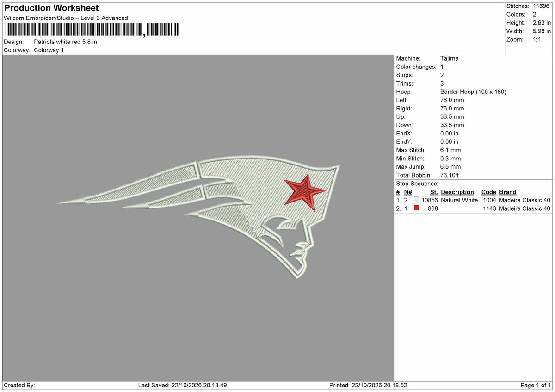Click 'Wilcom EmbroideryStudio – Level 3 Advanced' text
Image resolution: width=555 pixels, height=392 pixels.
(66, 18)
